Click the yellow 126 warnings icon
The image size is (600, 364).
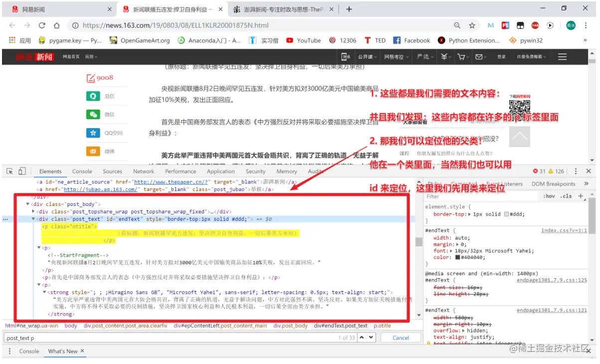tap(550, 171)
